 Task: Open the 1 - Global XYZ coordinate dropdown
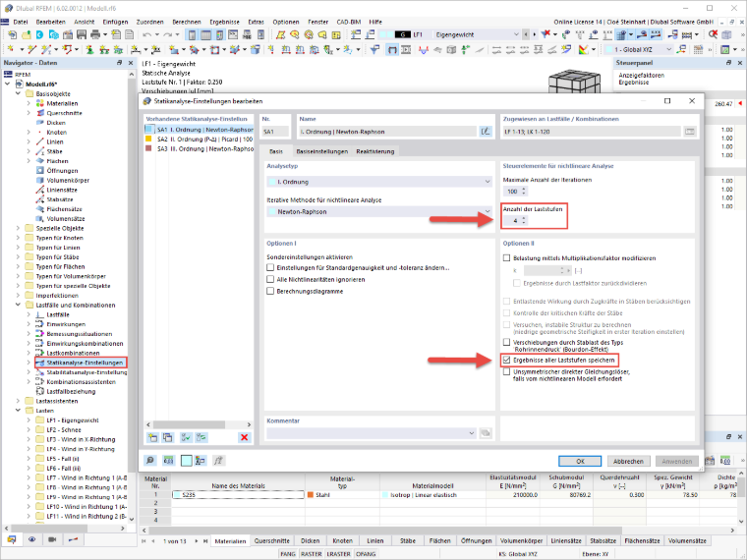(x=668, y=49)
